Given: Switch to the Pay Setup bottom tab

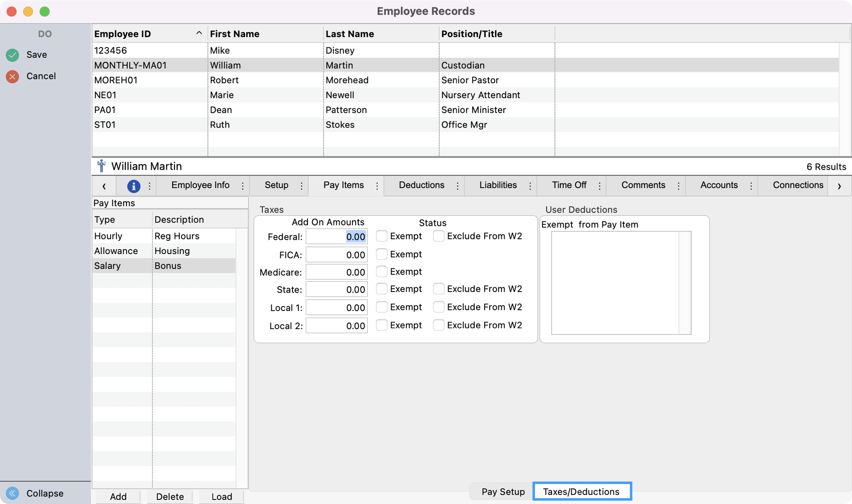Looking at the screenshot, I should tap(503, 492).
